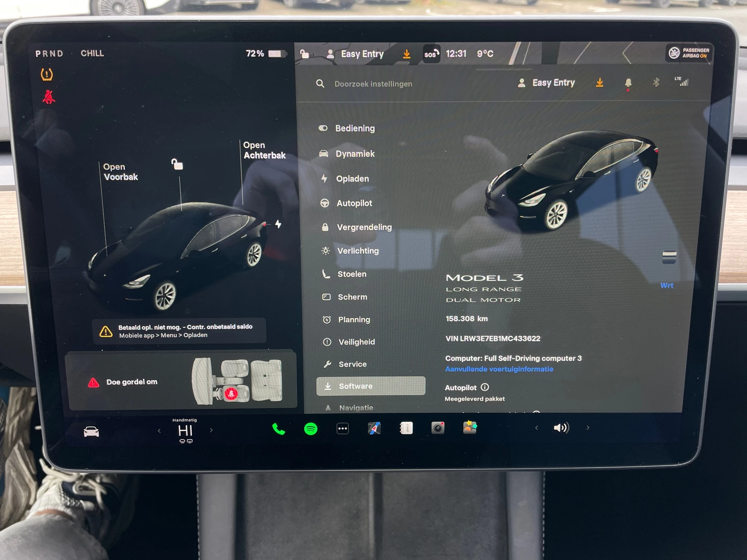Increase temperature with right chevron

click(211, 430)
